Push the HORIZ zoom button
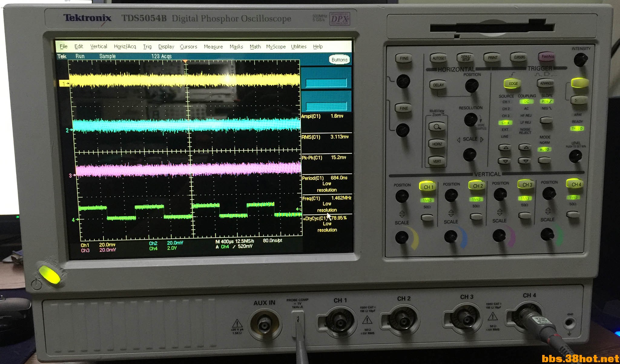The image size is (620, 364). (x=437, y=144)
